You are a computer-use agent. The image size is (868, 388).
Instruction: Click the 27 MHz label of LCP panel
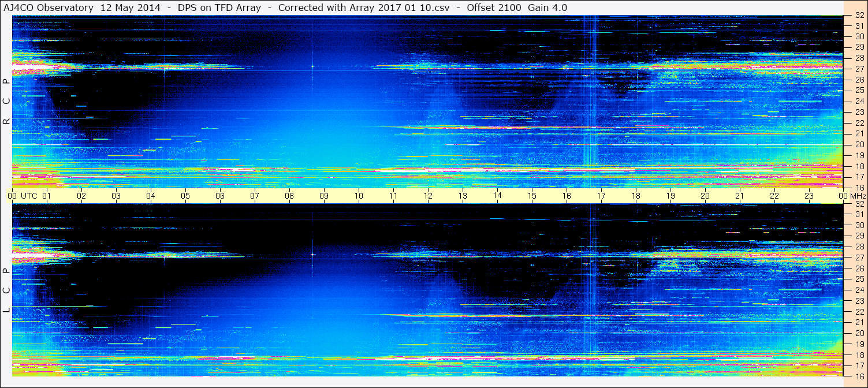point(859,258)
